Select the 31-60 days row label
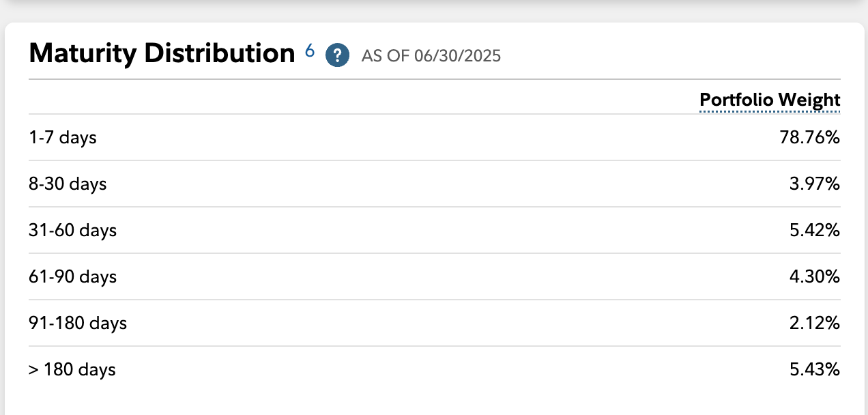This screenshot has width=868, height=415. click(73, 231)
